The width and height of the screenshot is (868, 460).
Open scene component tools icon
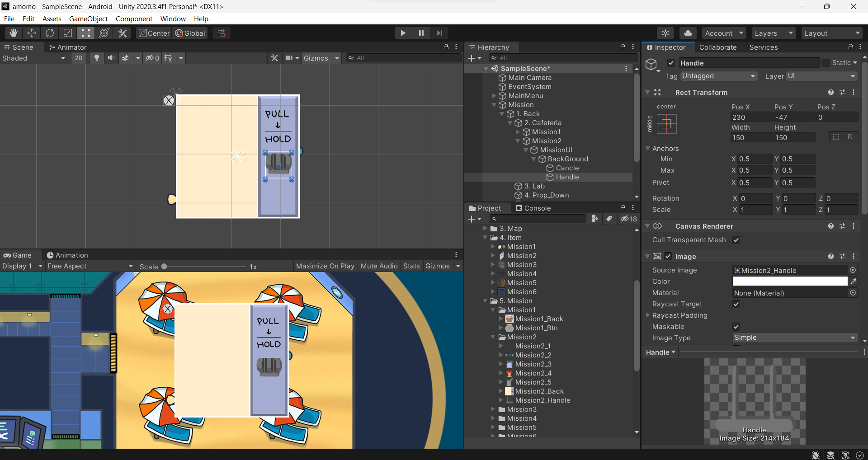point(274,58)
